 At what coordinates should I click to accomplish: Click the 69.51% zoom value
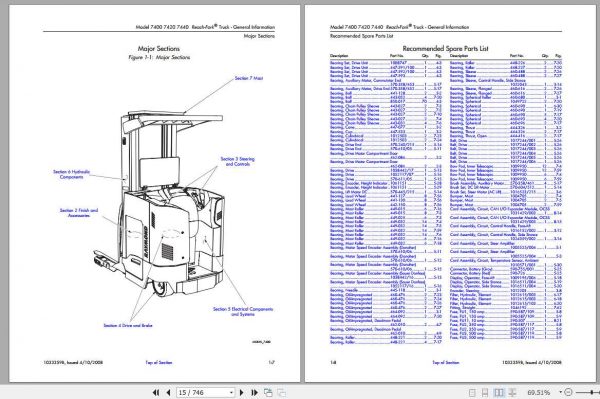[538, 392]
